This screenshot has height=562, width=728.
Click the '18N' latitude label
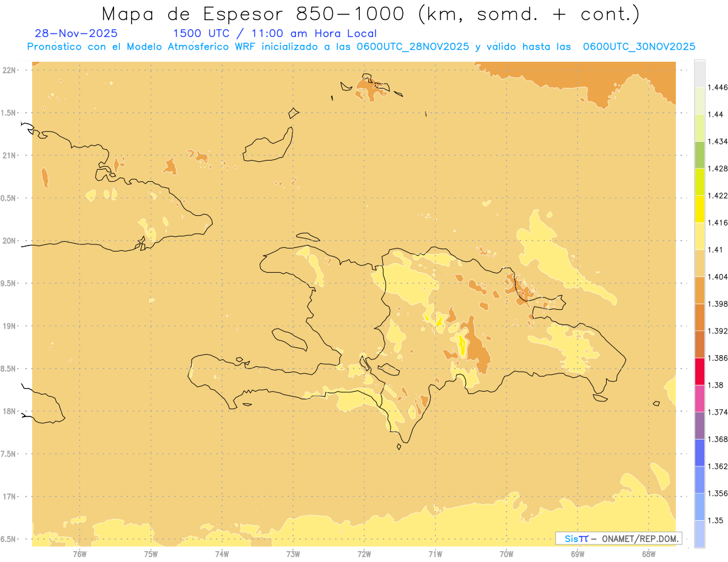[x=9, y=411]
